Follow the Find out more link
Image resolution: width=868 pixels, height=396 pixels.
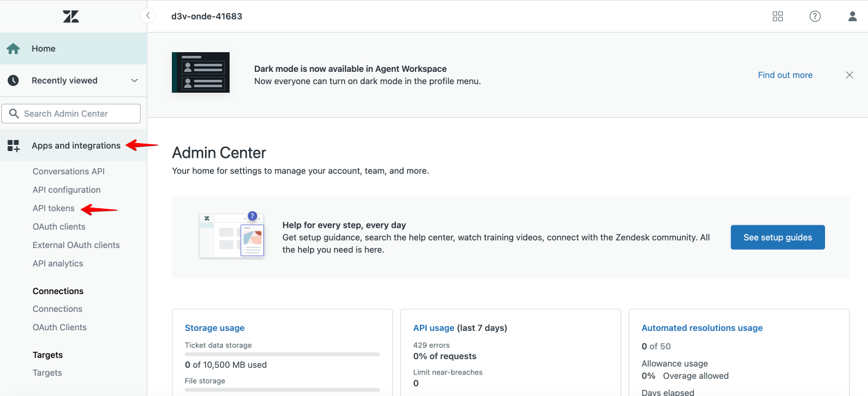pyautogui.click(x=785, y=75)
